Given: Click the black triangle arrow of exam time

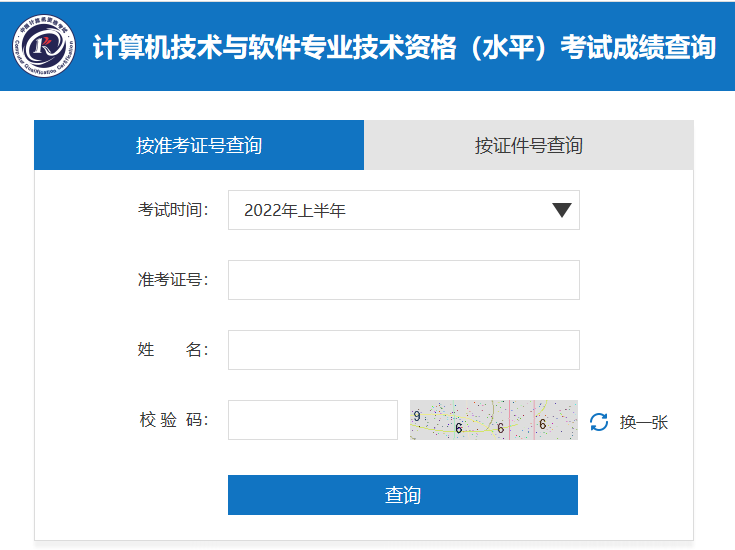Looking at the screenshot, I should coord(562,210).
